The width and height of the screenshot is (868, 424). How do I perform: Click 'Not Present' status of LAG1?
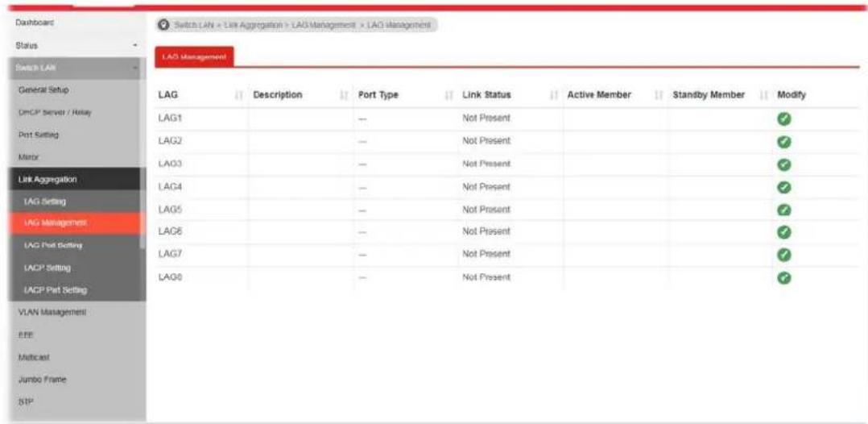(486, 118)
